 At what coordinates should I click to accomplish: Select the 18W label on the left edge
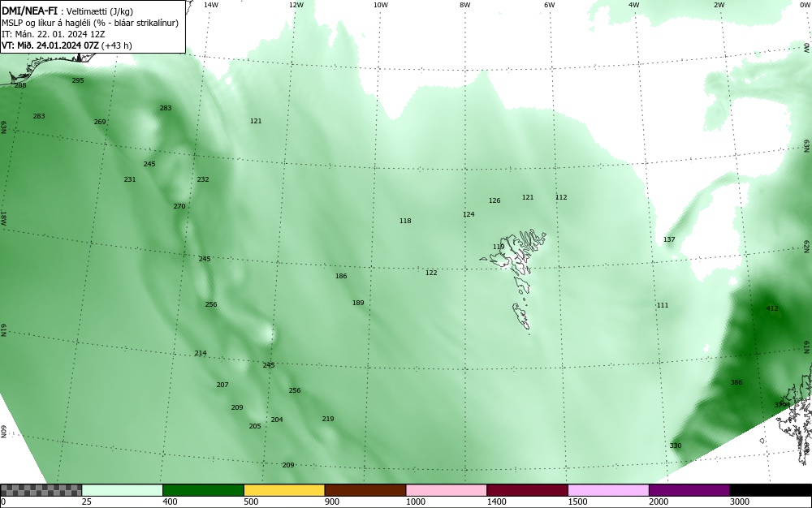point(3,218)
